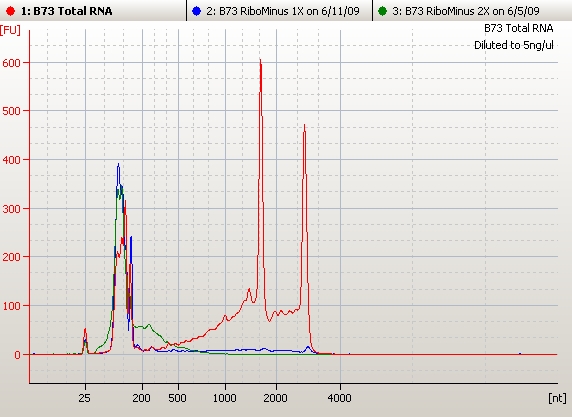The image size is (572, 417).
Task: Click the tallest red peak near 600 FU
Action: 260,61
